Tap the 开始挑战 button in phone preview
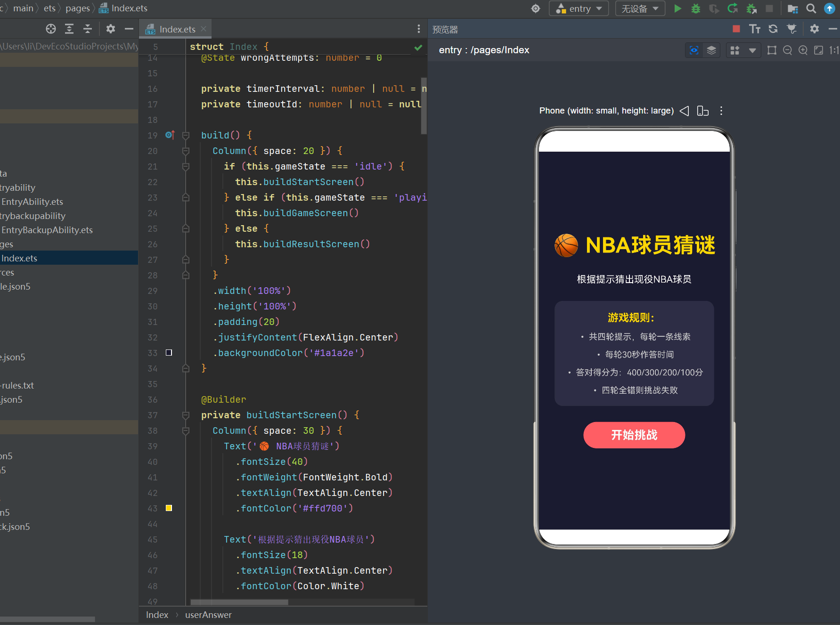This screenshot has height=625, width=840. (x=634, y=435)
